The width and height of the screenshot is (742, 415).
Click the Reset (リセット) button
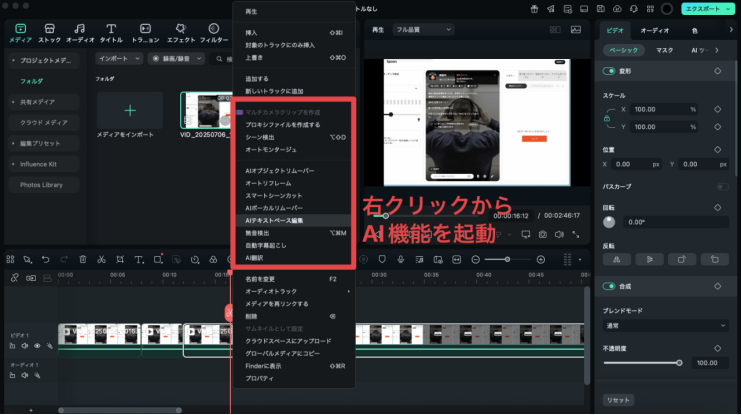619,399
